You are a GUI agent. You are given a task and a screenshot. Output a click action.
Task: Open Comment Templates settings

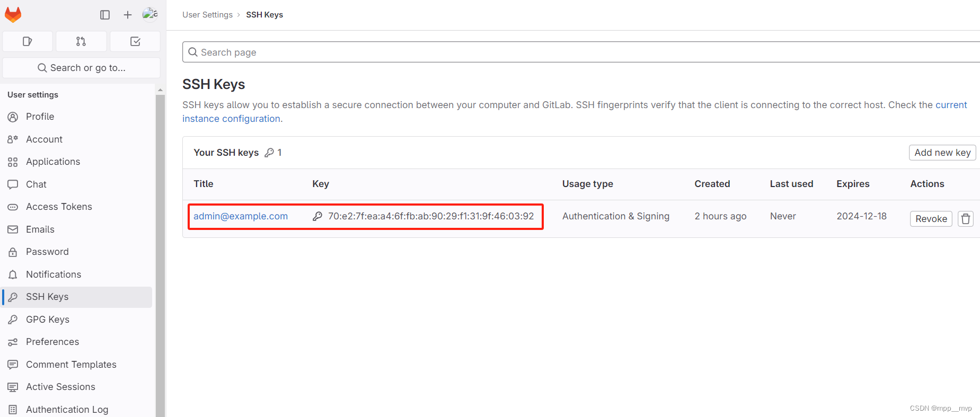click(x=77, y=365)
